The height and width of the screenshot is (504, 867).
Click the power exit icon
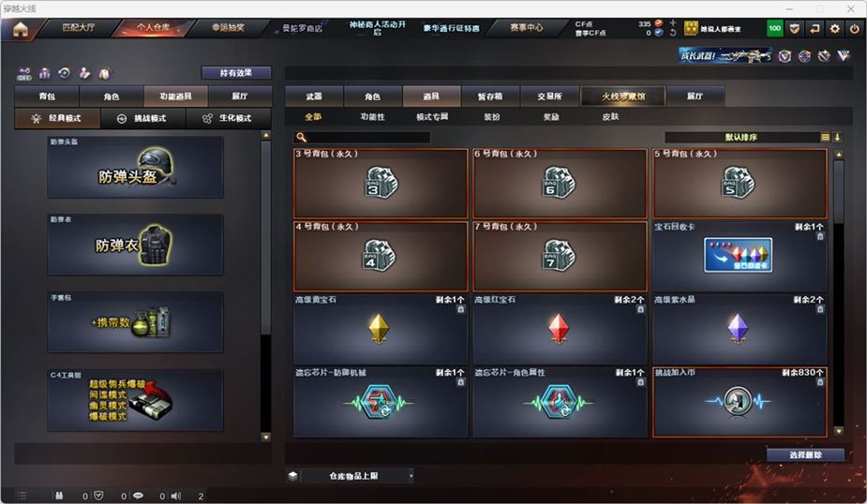click(x=854, y=29)
